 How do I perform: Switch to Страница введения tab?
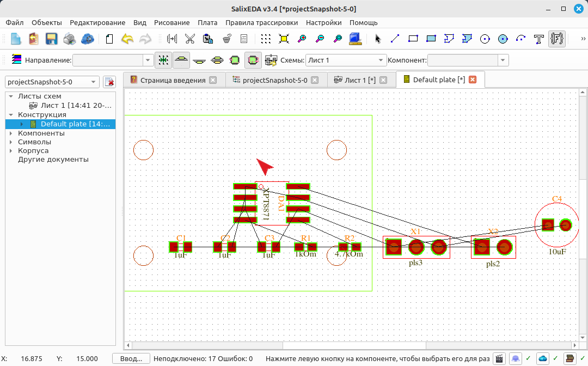pyautogui.click(x=173, y=80)
